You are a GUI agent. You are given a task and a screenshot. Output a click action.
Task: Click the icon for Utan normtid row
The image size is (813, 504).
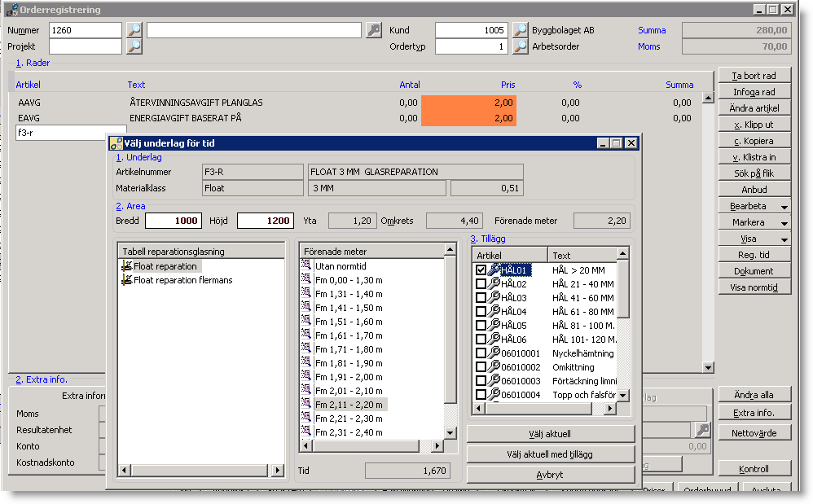click(306, 265)
